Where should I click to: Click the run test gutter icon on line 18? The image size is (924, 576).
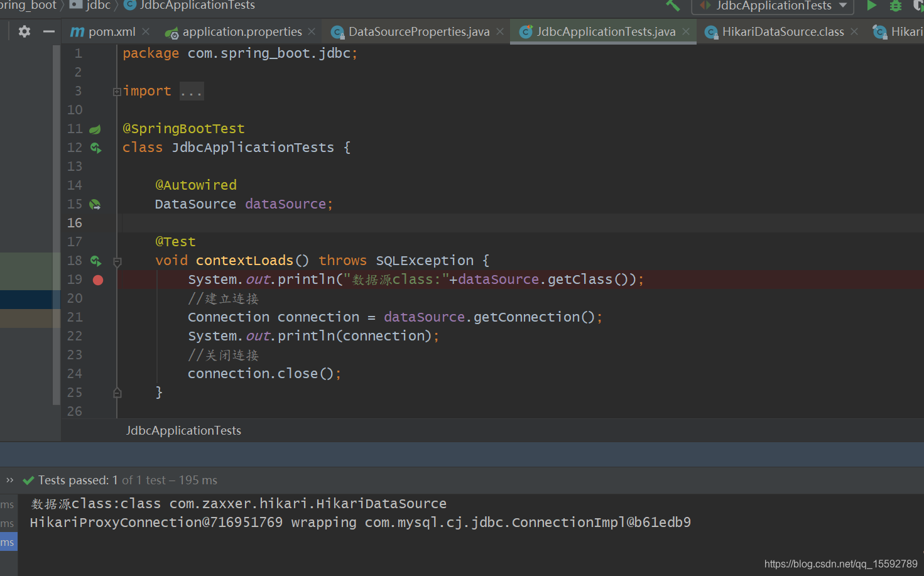pyautogui.click(x=95, y=261)
